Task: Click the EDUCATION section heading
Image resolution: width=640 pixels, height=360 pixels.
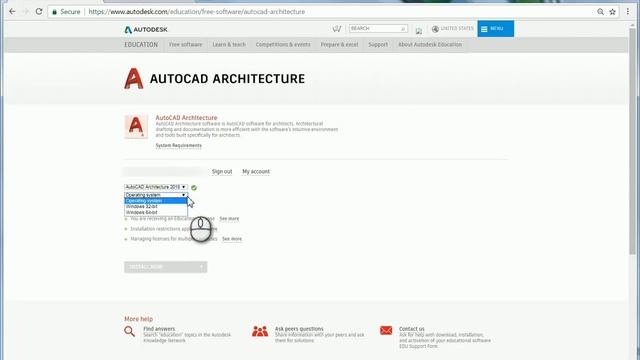Action: [141, 44]
